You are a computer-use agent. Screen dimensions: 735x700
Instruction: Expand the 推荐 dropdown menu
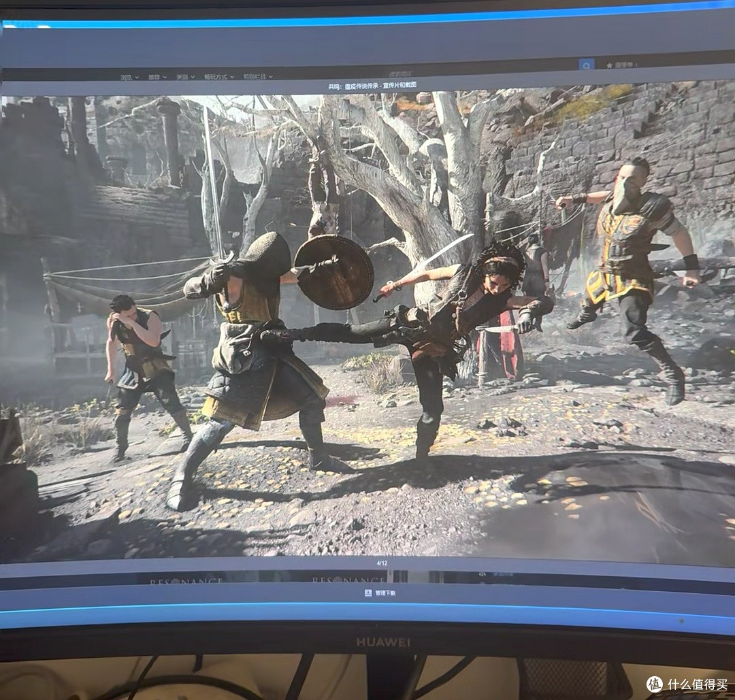[157, 78]
